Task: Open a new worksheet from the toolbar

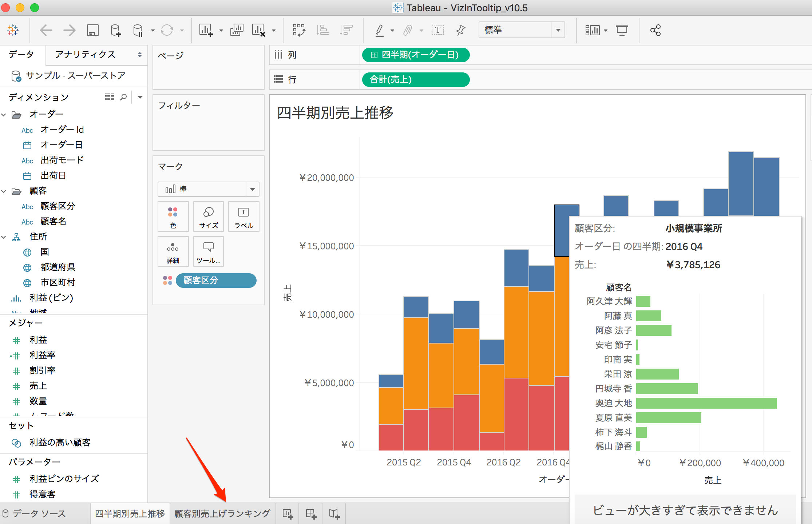Action: [206, 30]
